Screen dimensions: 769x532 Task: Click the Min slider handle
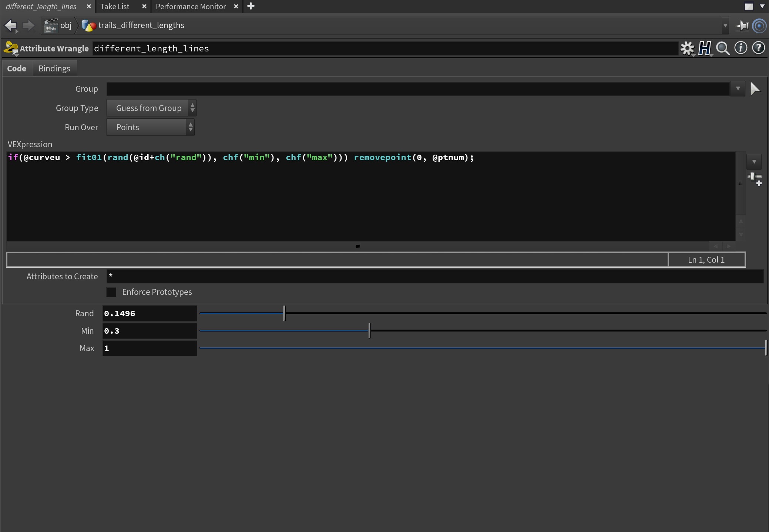tap(369, 330)
